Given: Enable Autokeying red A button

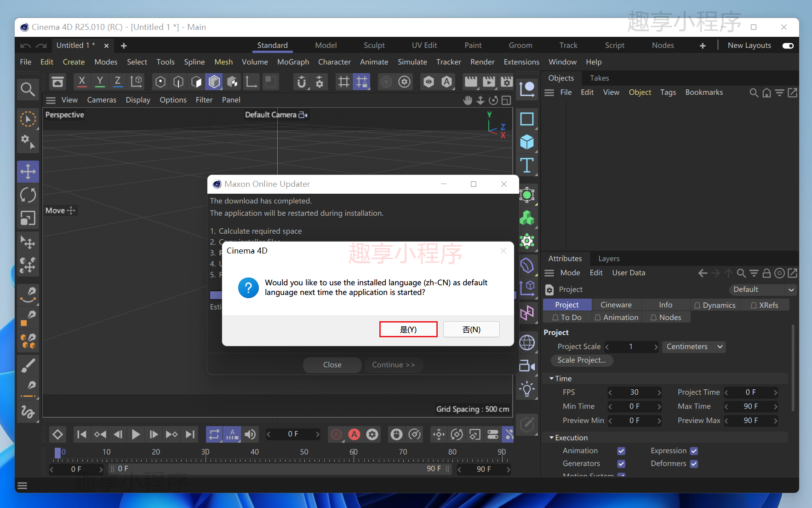Looking at the screenshot, I should coord(355,434).
